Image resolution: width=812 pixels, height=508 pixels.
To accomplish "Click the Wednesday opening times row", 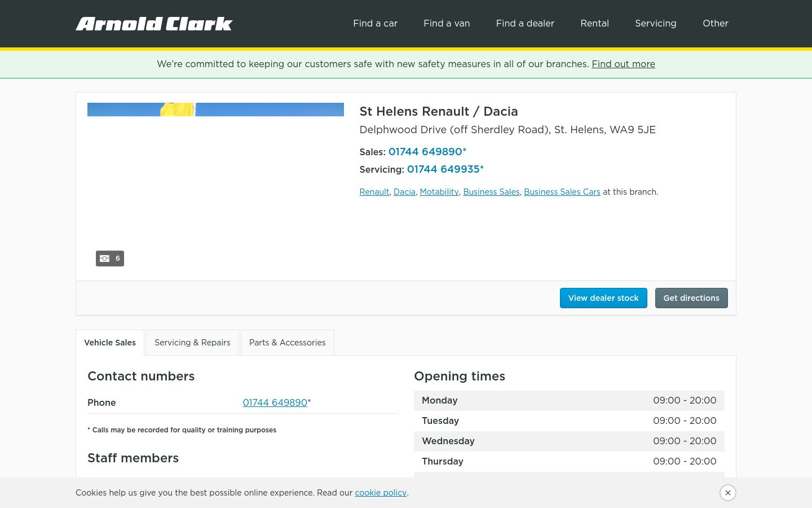I will (569, 441).
